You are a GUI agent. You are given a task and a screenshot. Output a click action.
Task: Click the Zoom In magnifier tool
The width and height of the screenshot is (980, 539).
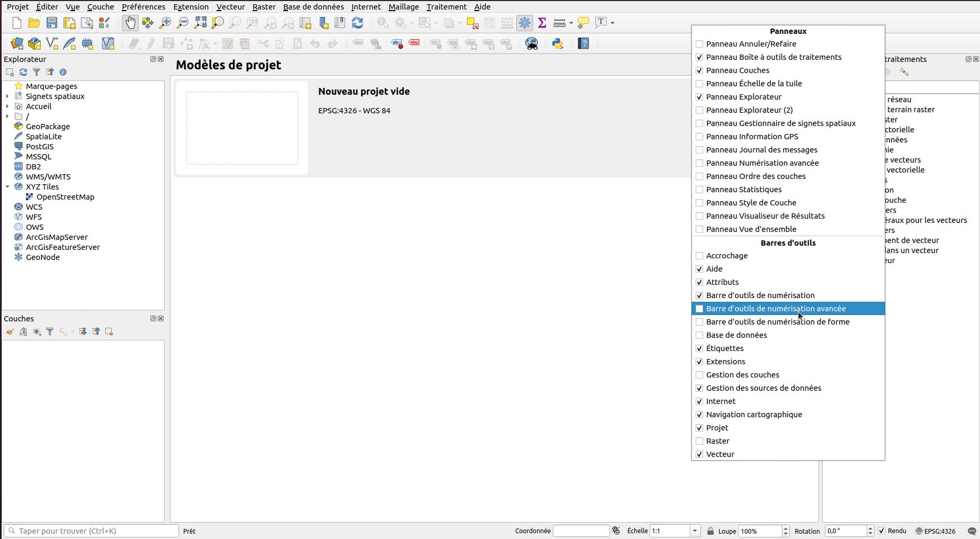click(165, 23)
